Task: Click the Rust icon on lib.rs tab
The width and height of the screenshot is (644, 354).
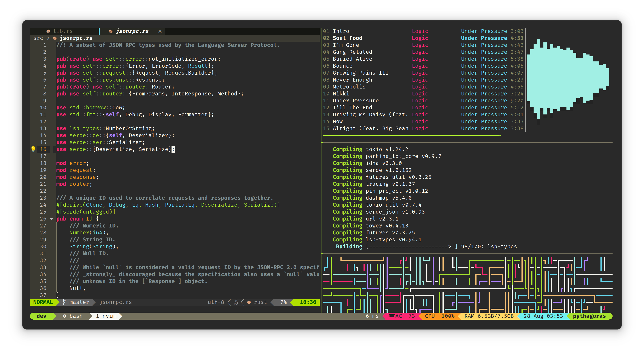Action: coord(48,31)
